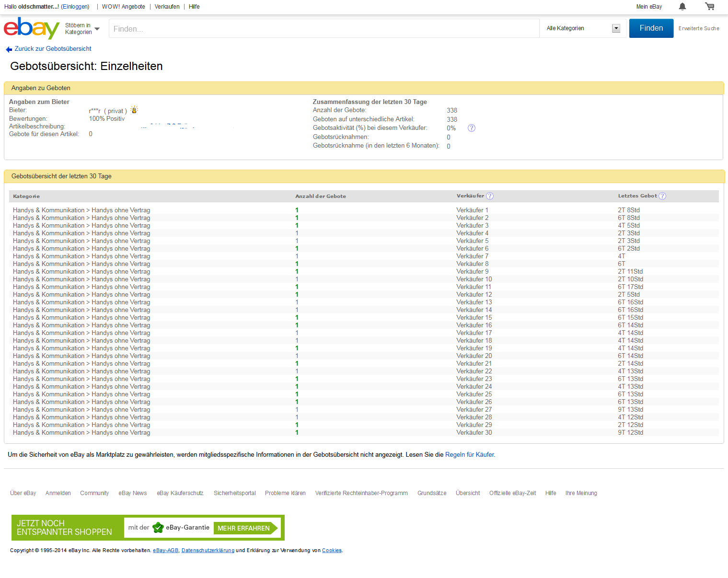The image size is (728, 578).
Task: Open the eBay-AGB link
Action: click(166, 550)
